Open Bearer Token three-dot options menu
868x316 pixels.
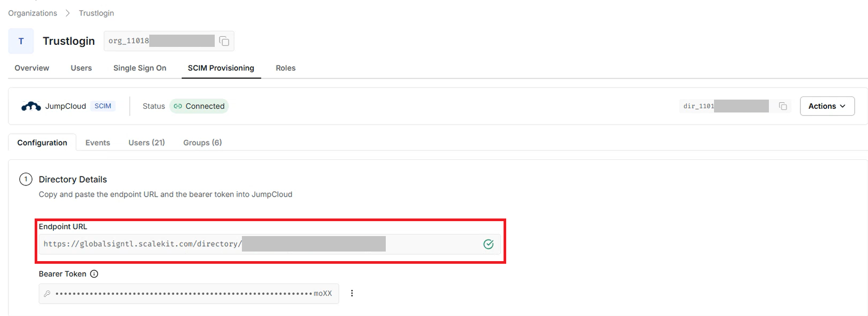click(x=352, y=293)
